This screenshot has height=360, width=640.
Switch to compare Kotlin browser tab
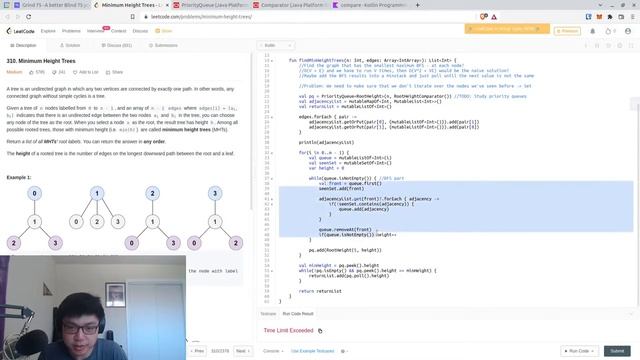click(x=369, y=5)
